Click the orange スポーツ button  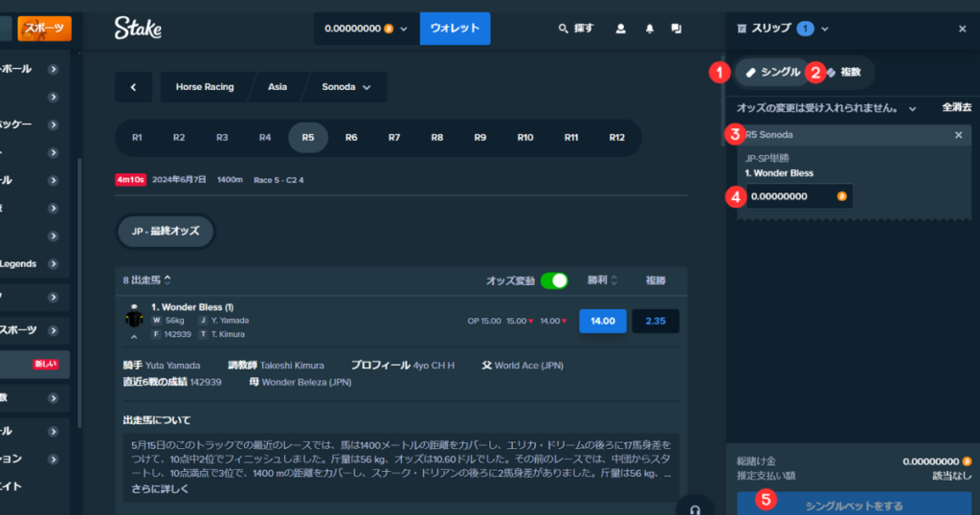click(x=44, y=28)
